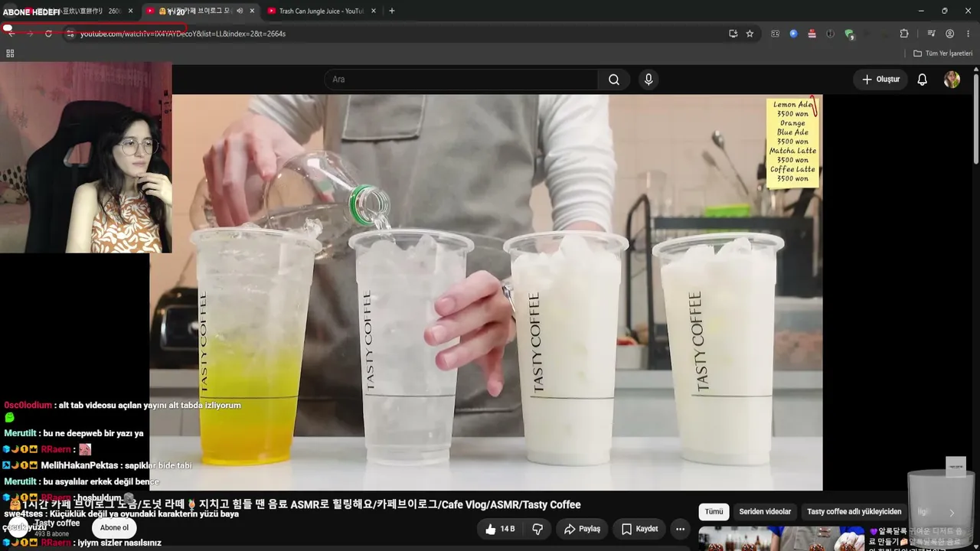View site information icon in address bar

(70, 34)
